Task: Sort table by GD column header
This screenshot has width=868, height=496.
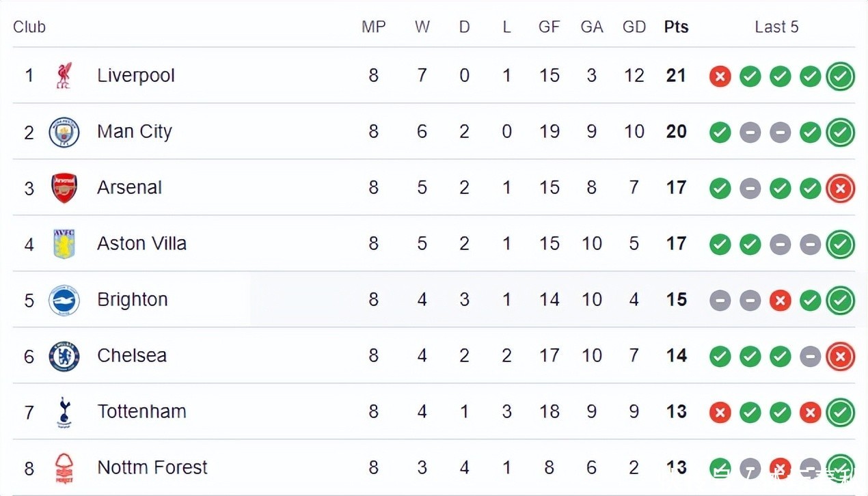Action: (634, 27)
